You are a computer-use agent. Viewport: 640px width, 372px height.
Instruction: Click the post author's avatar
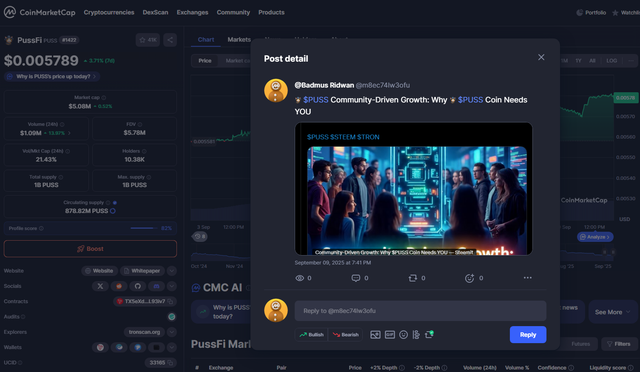276,90
